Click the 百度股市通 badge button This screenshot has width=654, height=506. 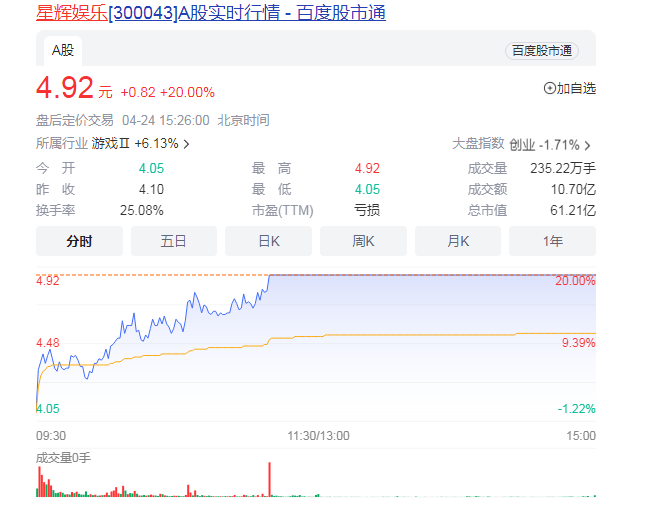tap(542, 51)
